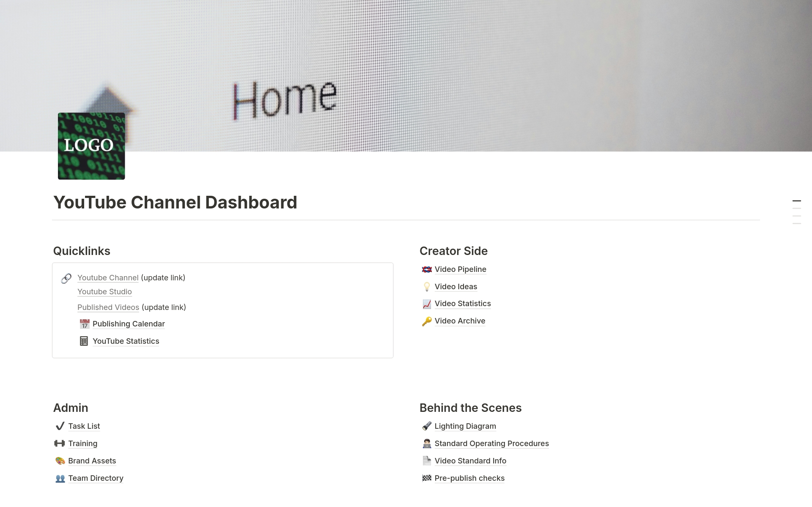812x507 pixels.
Task: Open the Youtube Channel link
Action: [x=108, y=278]
